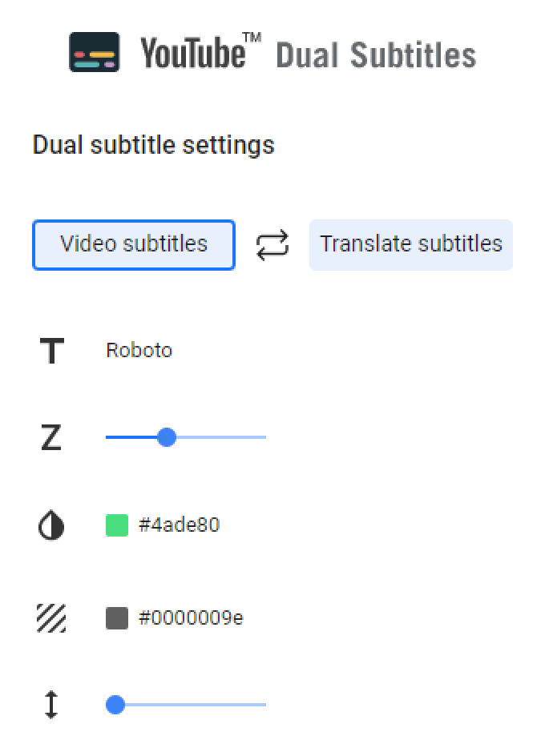Select the Translate subtitles tab
Viewport: 545px width, 756px height.
(x=410, y=244)
